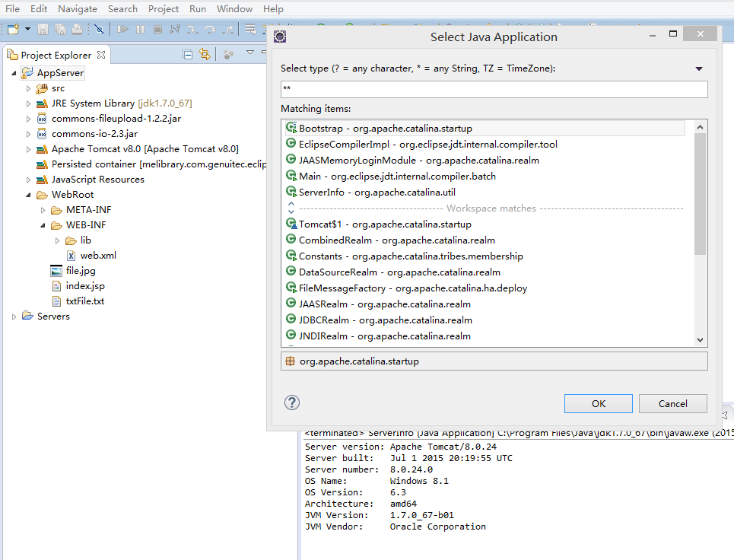This screenshot has height=560, width=734.
Task: Open the New wizard dropdown arrow
Action: [27, 29]
